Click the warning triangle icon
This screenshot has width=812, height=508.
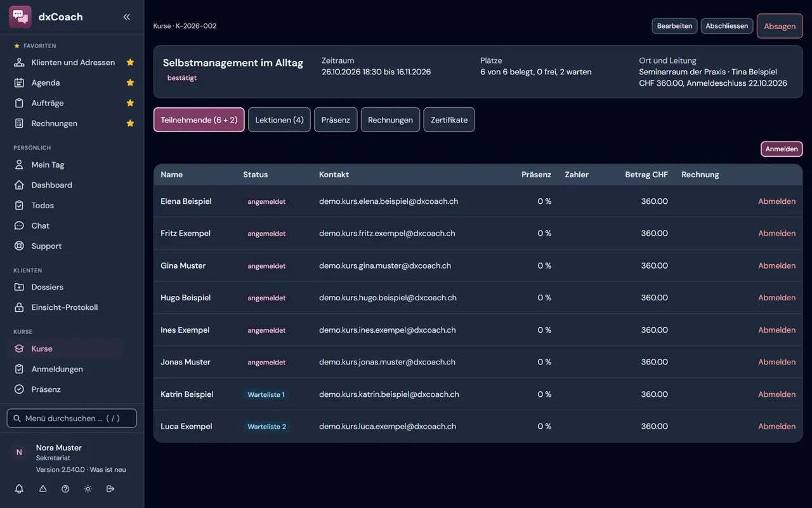tap(43, 489)
